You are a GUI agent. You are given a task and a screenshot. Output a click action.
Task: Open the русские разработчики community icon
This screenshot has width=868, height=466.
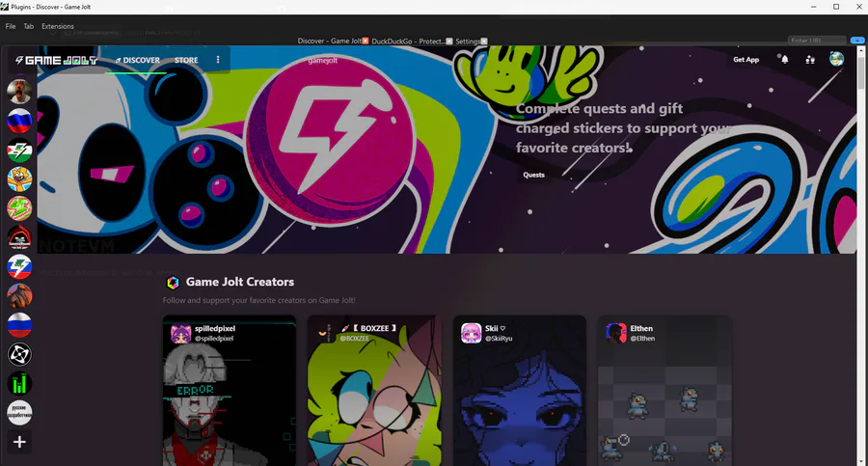[x=19, y=413]
